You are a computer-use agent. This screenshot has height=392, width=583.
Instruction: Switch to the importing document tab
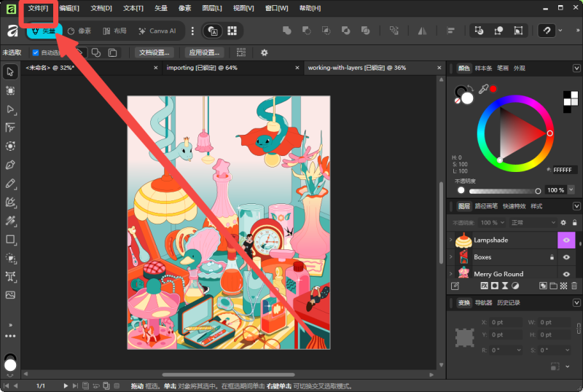[x=202, y=68]
